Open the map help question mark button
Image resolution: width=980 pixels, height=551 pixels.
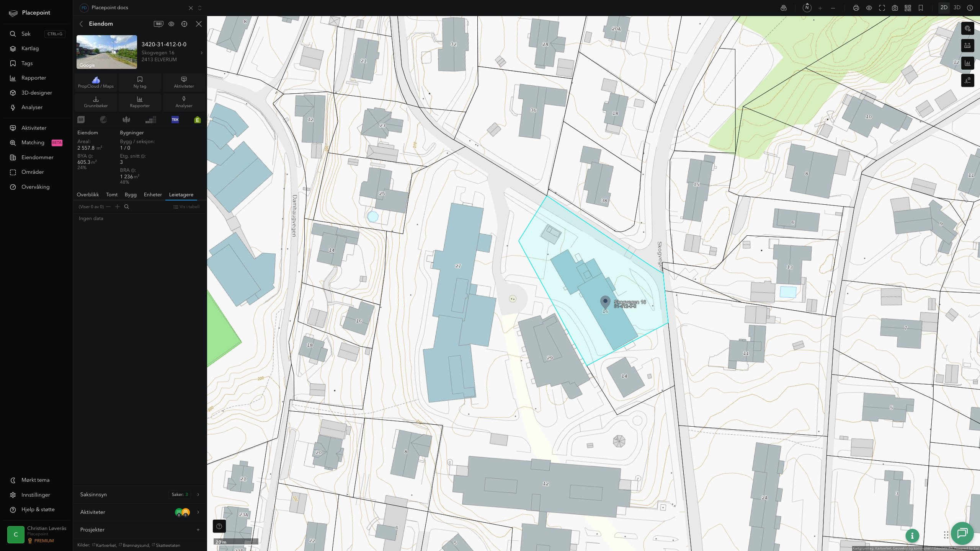click(x=219, y=526)
